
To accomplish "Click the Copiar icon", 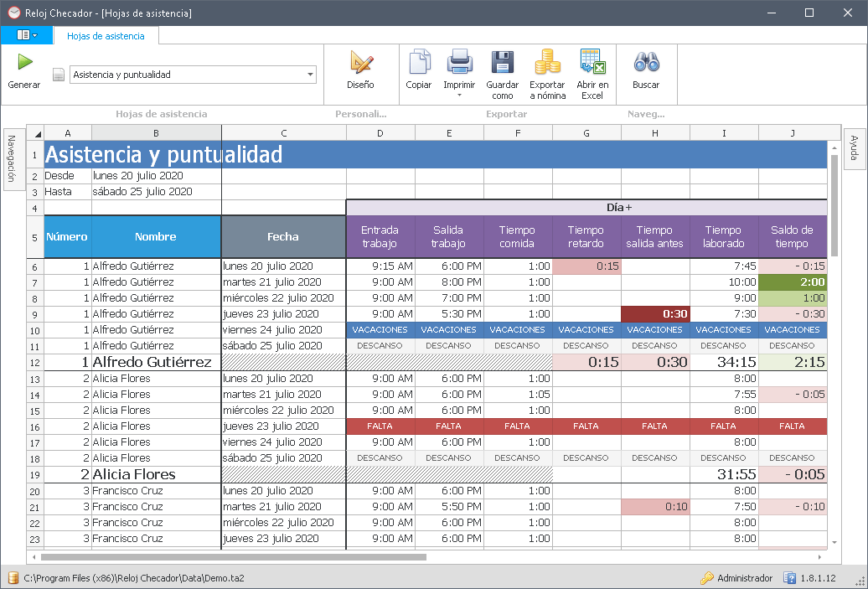I will [419, 63].
